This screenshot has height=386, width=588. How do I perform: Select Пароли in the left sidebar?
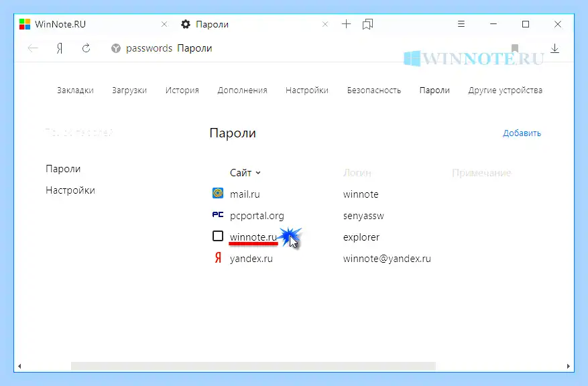click(x=63, y=169)
